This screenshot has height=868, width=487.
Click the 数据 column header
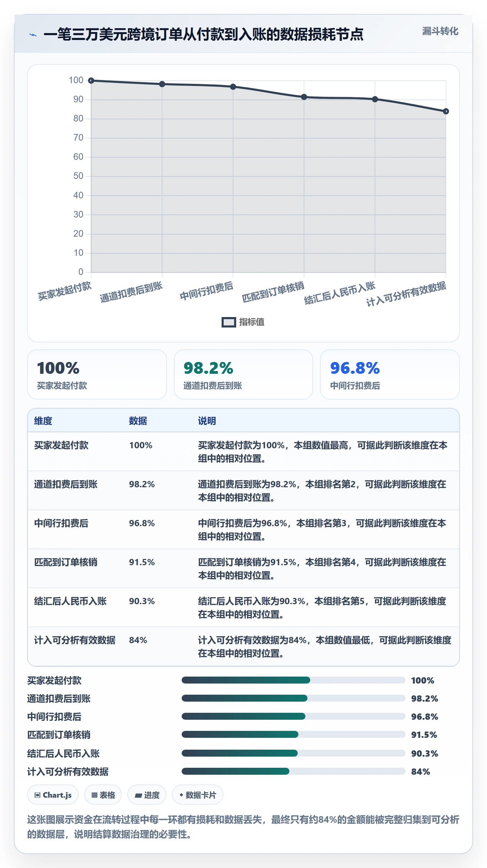click(138, 421)
